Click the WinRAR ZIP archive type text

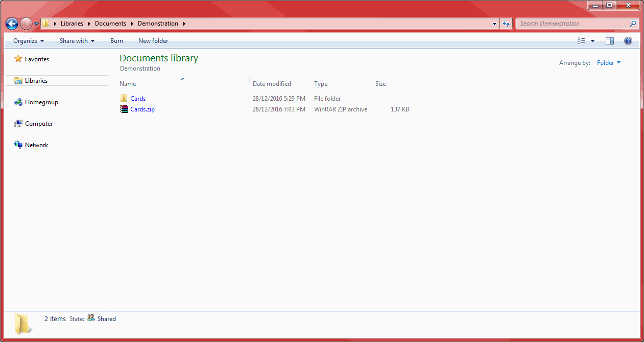tap(341, 109)
